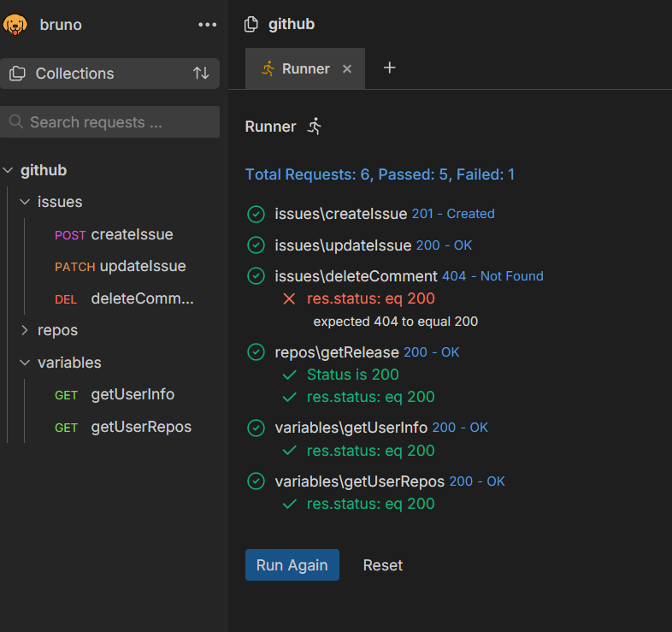Click the '201 - Created' status text
This screenshot has width=672, height=632.
pyautogui.click(x=453, y=214)
